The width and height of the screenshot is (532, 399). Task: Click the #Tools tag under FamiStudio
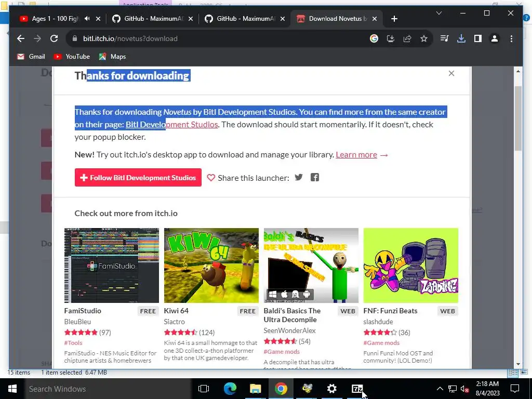point(73,343)
